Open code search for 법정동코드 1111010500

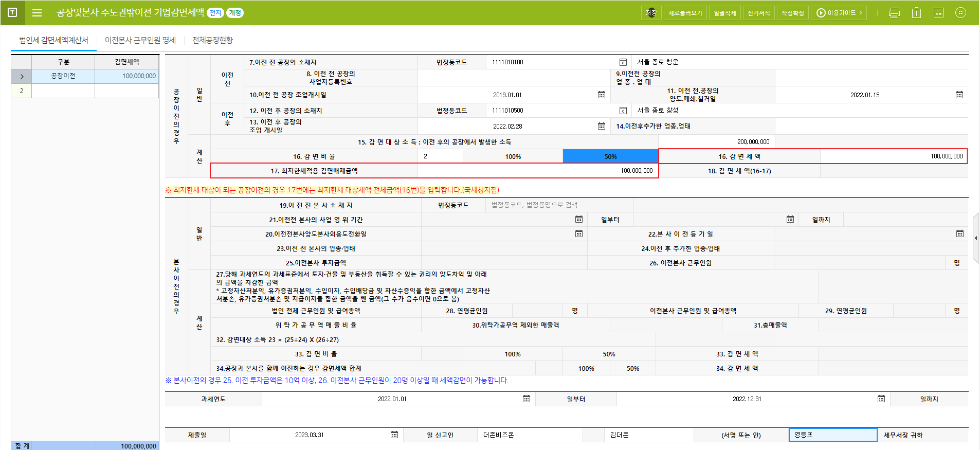[x=623, y=111]
